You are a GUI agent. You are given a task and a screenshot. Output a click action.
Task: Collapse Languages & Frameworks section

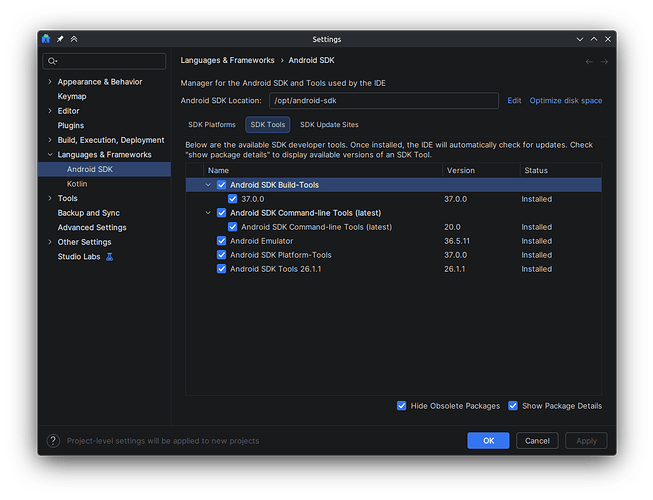pyautogui.click(x=50, y=154)
